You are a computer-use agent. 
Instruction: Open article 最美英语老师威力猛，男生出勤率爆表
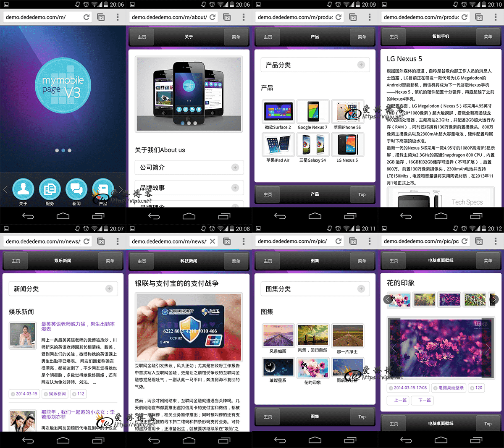[x=78, y=326]
